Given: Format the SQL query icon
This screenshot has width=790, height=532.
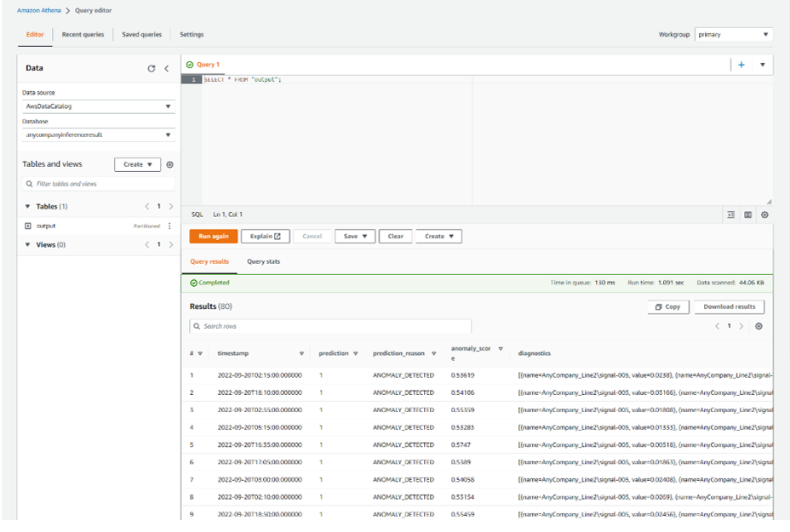Looking at the screenshot, I should 731,215.
